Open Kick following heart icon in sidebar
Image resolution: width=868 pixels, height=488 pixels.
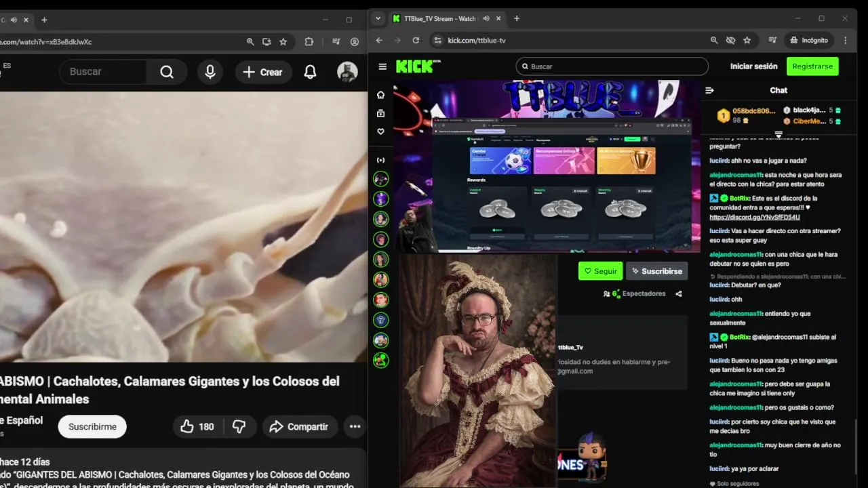click(x=381, y=131)
